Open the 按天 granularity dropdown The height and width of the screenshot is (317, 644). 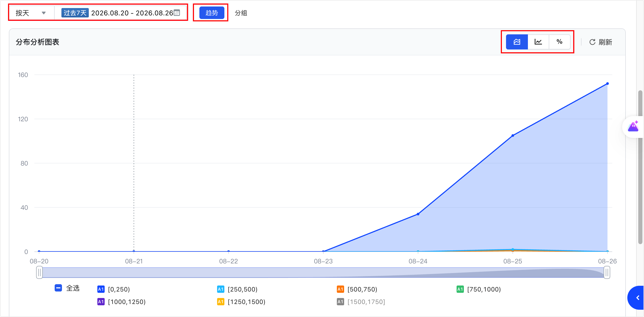click(x=31, y=13)
